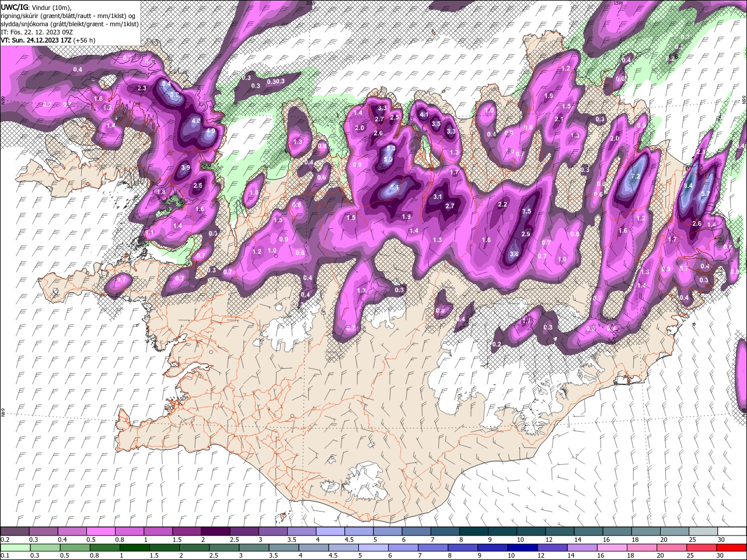Click the 2.9 precipitation value on the map
The width and height of the screenshot is (747, 560).
526,234
